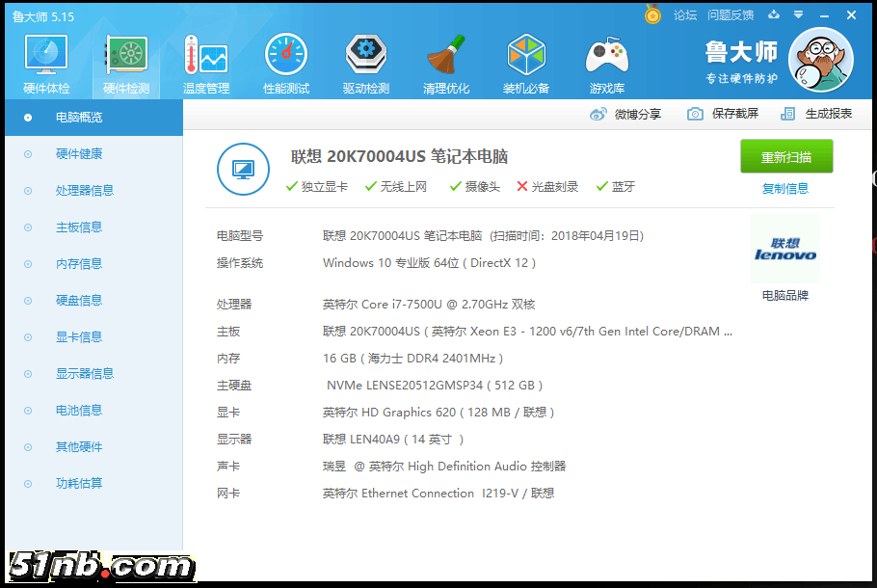
Task: Select 处理器信息 in the sidebar
Action: tap(87, 190)
